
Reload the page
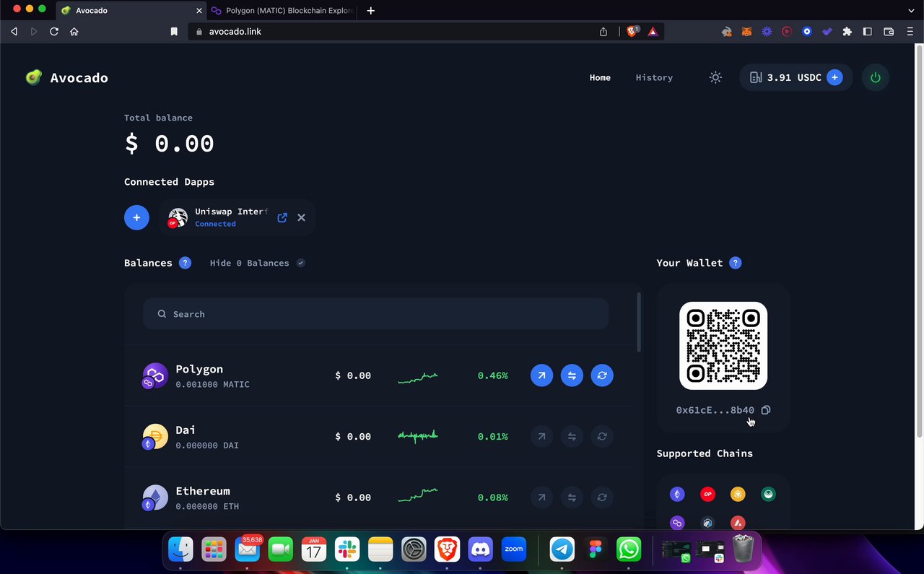pos(54,32)
